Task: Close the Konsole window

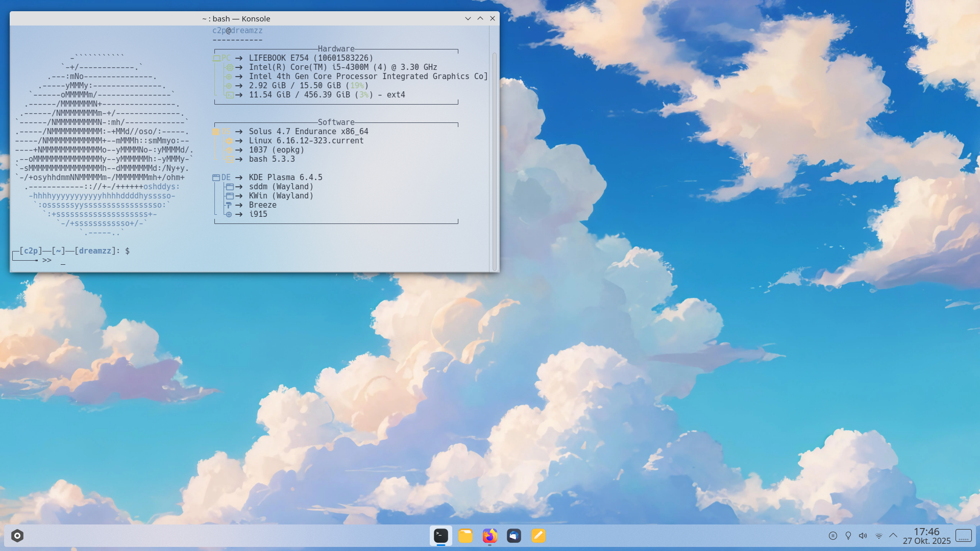Action: [493, 18]
